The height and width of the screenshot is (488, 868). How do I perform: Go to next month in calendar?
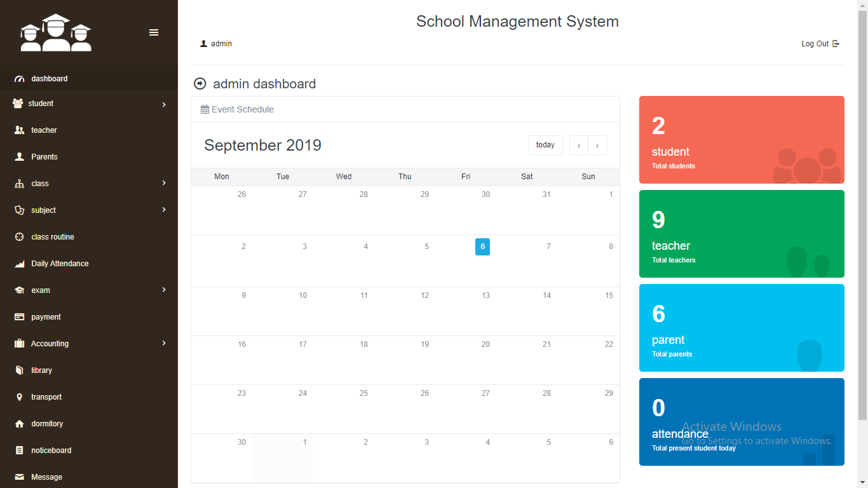(597, 146)
